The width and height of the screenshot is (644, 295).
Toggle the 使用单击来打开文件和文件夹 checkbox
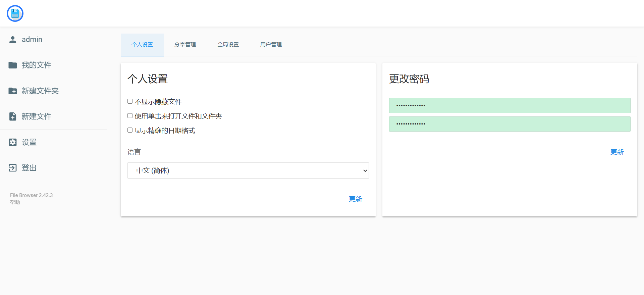[130, 116]
